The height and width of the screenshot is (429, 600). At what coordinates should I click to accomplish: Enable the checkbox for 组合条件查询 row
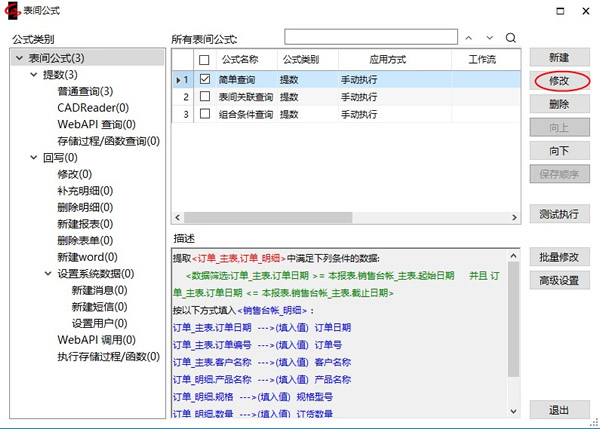click(205, 115)
